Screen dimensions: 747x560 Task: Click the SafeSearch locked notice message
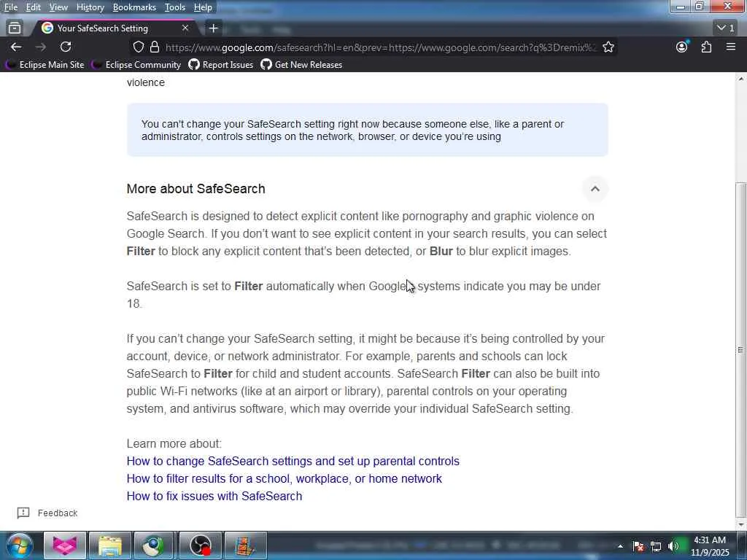[x=368, y=130]
